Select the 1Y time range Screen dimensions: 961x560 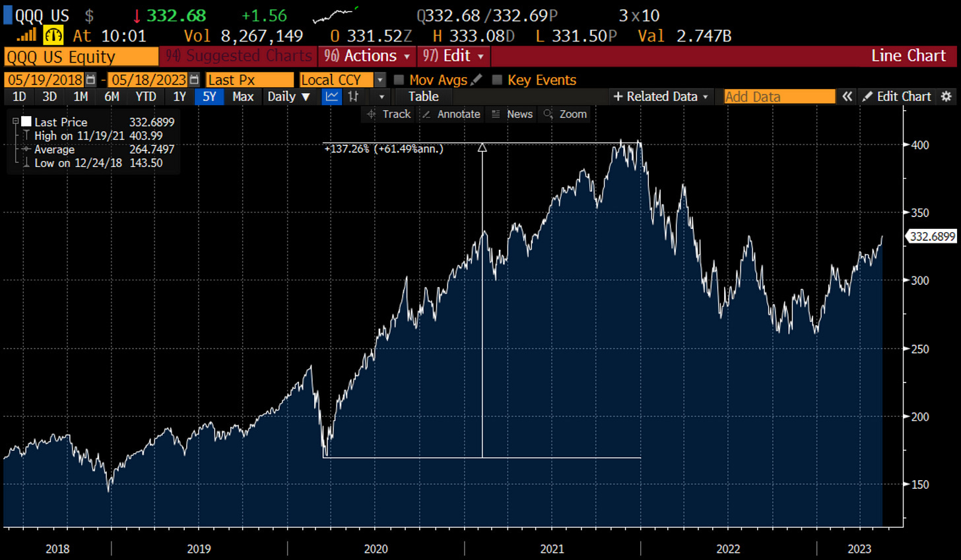click(x=180, y=96)
